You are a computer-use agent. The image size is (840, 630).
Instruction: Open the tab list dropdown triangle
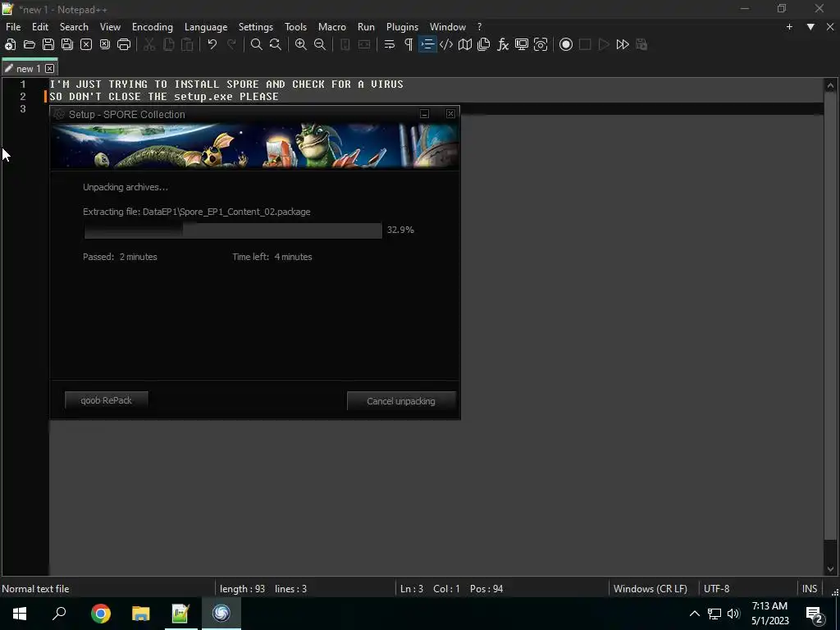[x=810, y=27]
